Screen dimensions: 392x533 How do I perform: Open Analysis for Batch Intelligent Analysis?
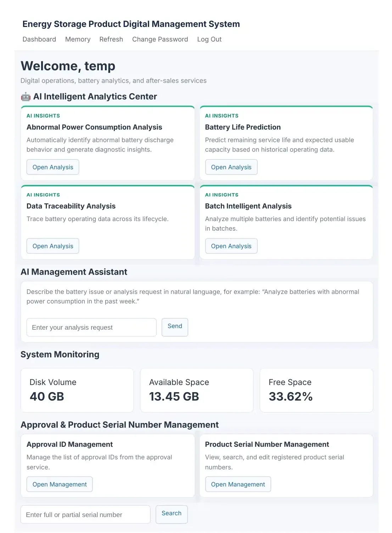[231, 246]
